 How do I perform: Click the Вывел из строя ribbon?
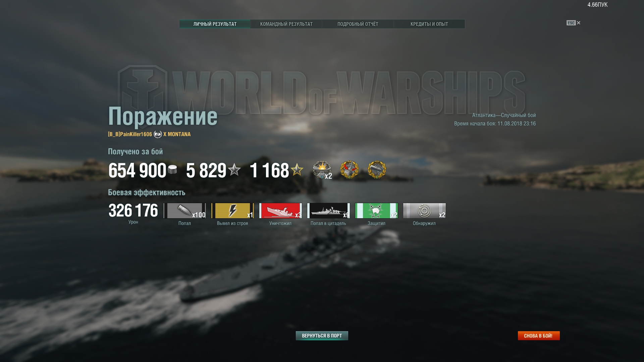coord(232,210)
